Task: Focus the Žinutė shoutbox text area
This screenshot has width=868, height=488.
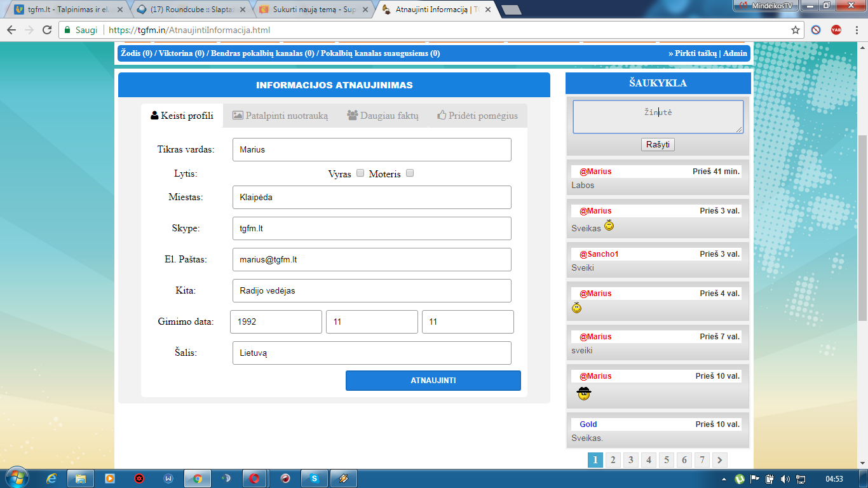Action: [x=658, y=117]
